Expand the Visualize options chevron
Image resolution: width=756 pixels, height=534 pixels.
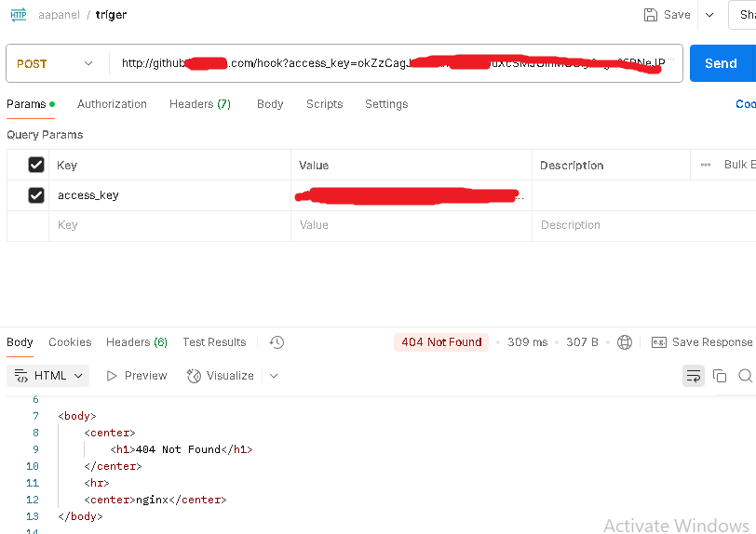(x=274, y=376)
